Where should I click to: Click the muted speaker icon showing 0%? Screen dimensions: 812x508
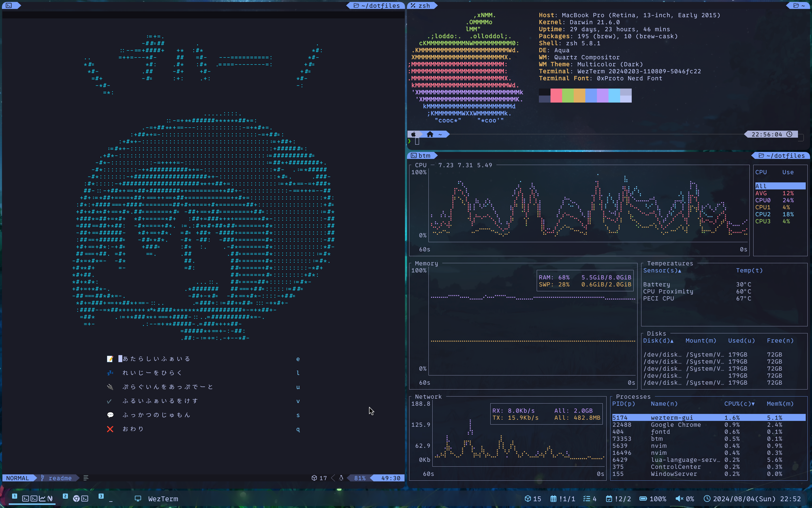coord(679,499)
